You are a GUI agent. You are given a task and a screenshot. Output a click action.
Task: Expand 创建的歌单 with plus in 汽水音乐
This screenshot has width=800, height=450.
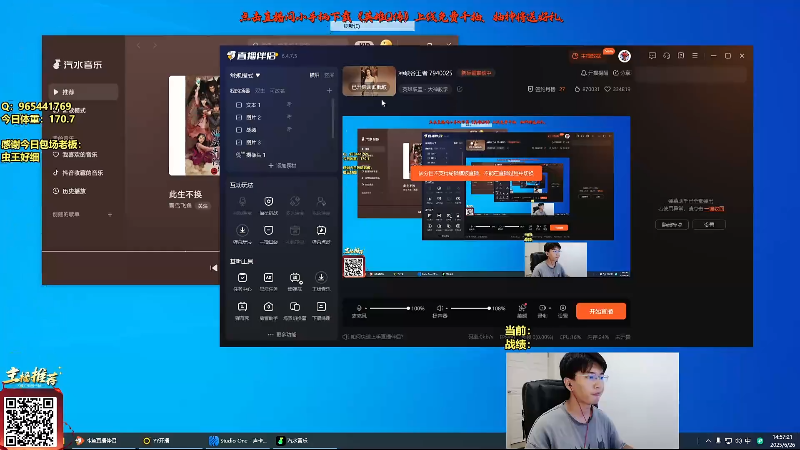point(110,215)
